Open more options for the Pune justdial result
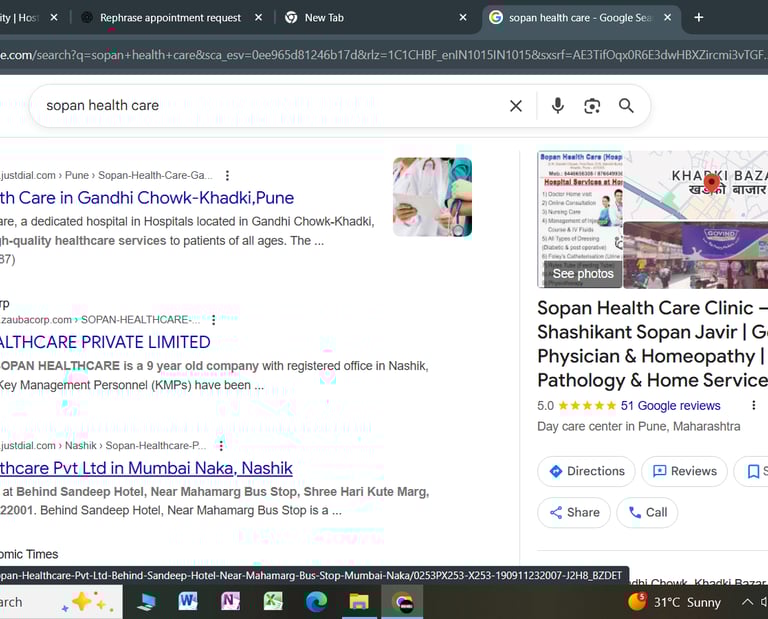 click(227, 175)
